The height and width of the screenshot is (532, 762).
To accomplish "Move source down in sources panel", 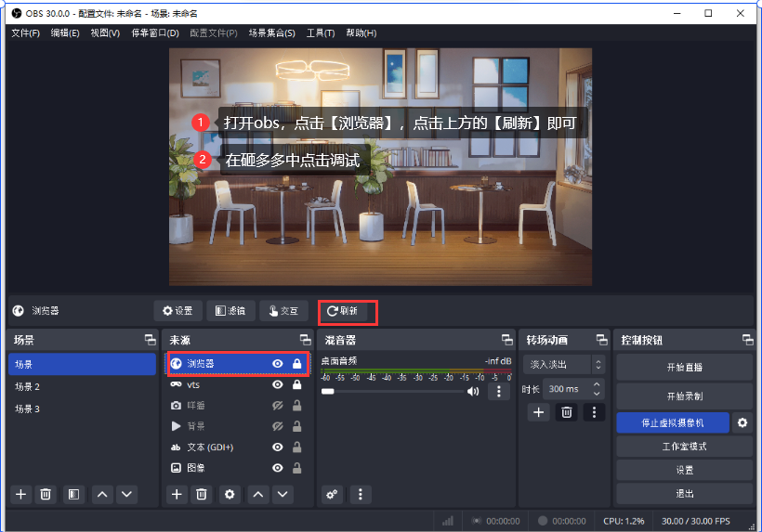I will click(x=282, y=495).
